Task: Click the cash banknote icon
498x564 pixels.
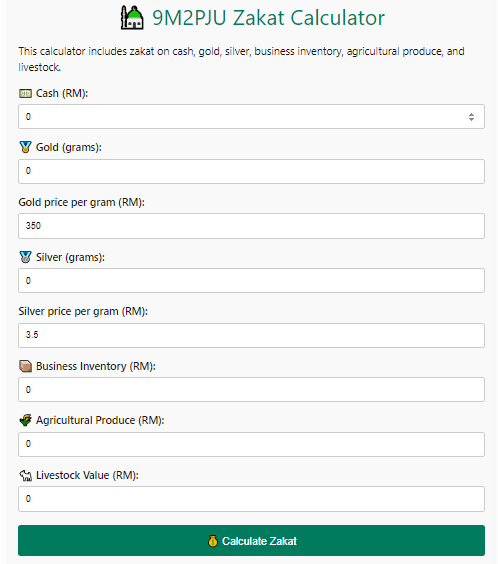Action: (25, 94)
